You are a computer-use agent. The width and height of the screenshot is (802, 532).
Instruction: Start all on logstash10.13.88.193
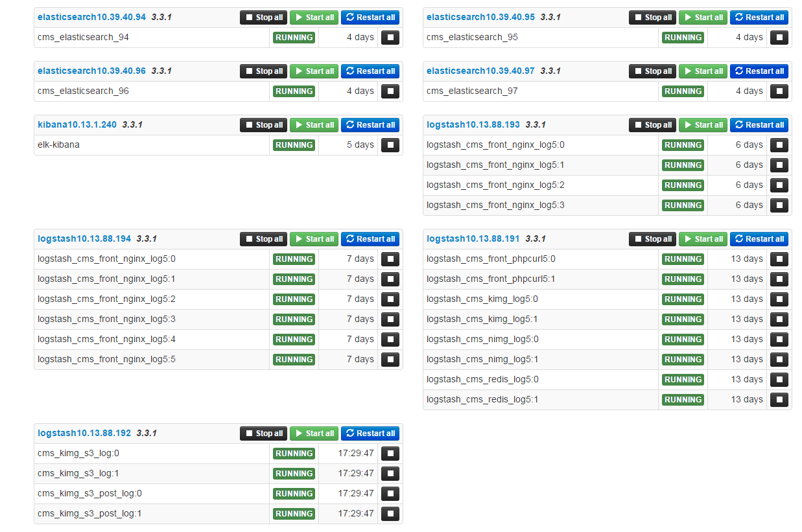[x=703, y=125]
